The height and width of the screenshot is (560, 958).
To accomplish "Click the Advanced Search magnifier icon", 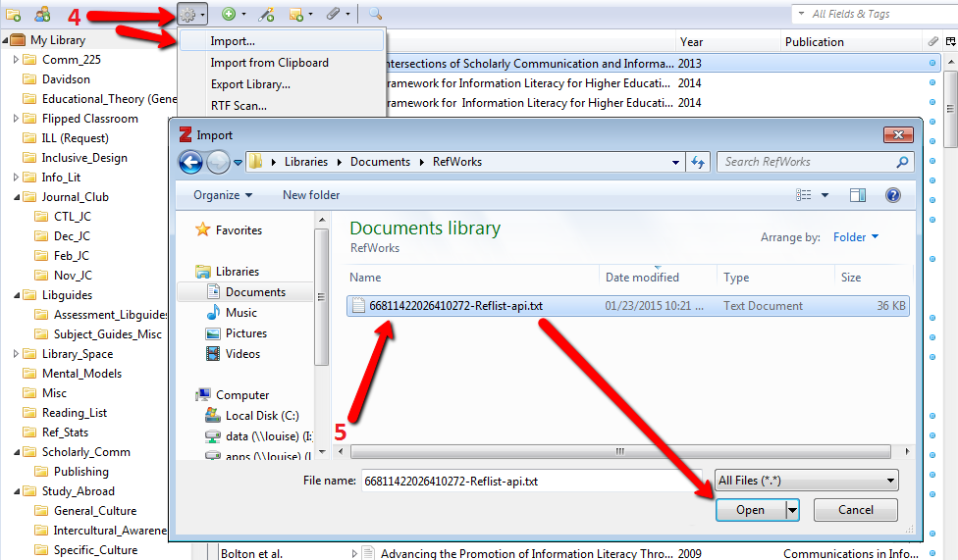I will point(375,14).
